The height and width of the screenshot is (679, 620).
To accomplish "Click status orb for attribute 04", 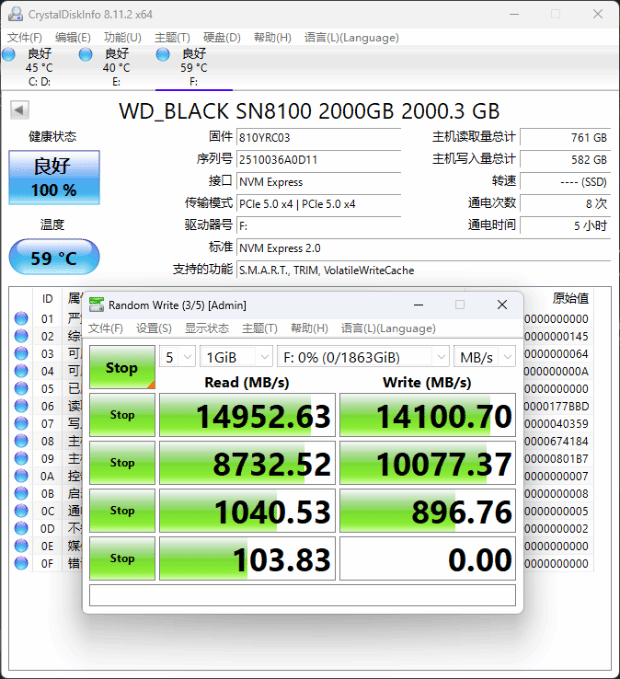I will point(21,371).
